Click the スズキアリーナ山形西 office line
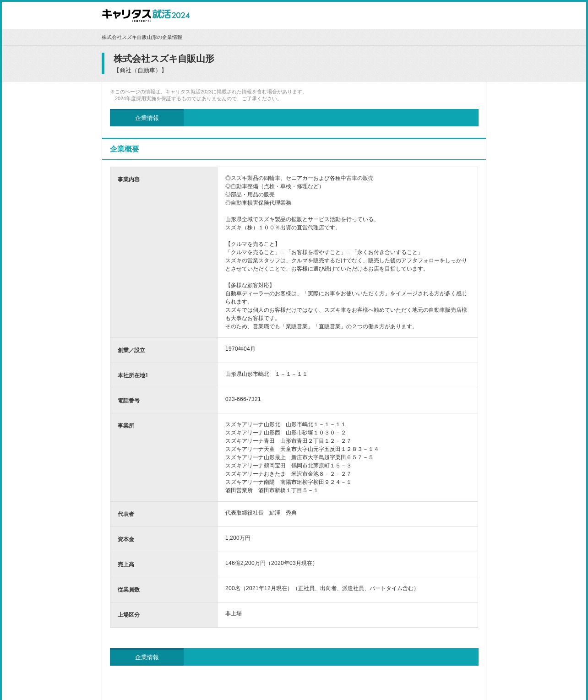Image resolution: width=588 pixels, height=700 pixels. pyautogui.click(x=285, y=433)
